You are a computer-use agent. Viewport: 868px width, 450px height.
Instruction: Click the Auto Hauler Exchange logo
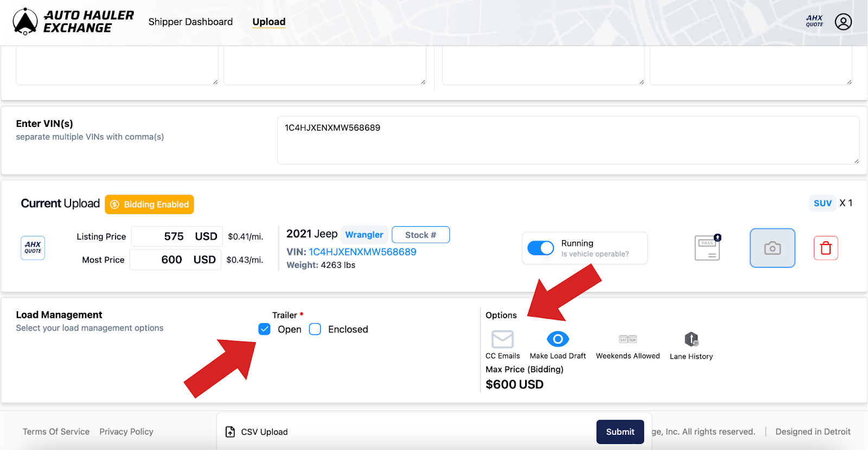click(x=73, y=22)
